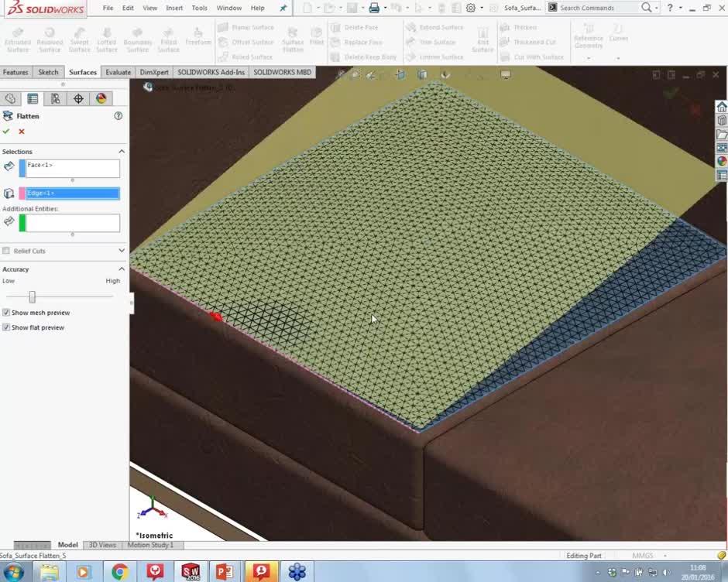Cancel the Flatten feature with red X
Image resolution: width=728 pixels, height=582 pixels.
tap(21, 132)
